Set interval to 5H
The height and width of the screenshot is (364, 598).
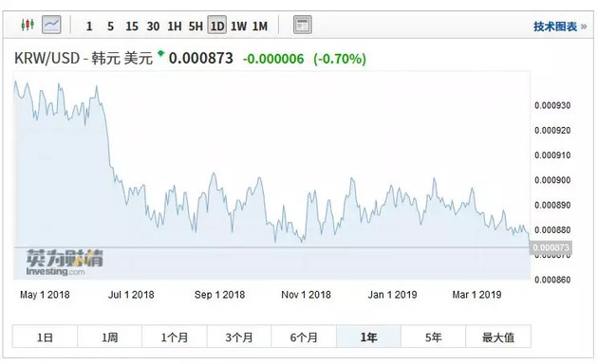[196, 26]
